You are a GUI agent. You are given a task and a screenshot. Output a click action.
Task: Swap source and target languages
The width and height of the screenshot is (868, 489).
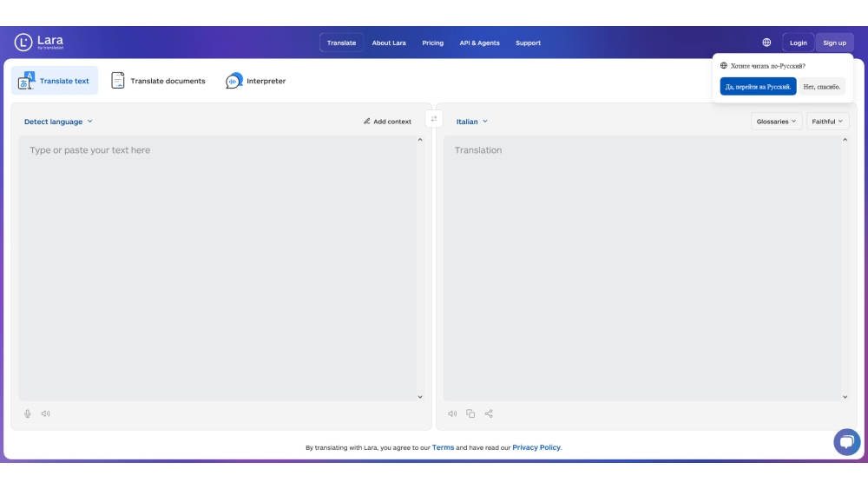[x=434, y=119]
